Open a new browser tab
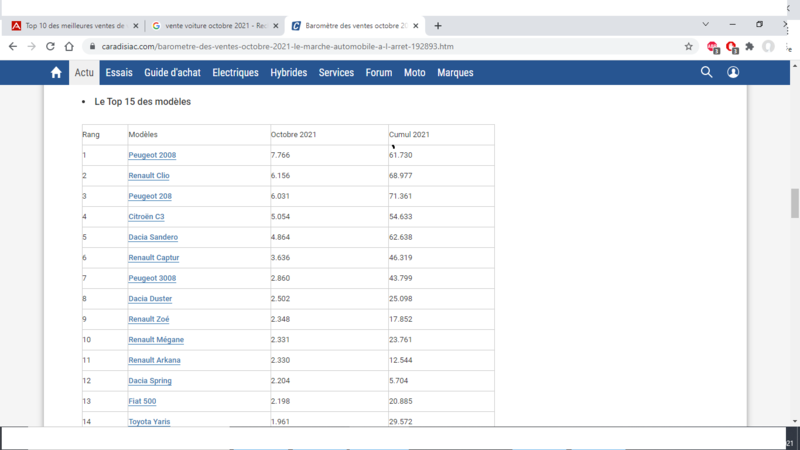Viewport: 800px width, 450px height. (438, 25)
